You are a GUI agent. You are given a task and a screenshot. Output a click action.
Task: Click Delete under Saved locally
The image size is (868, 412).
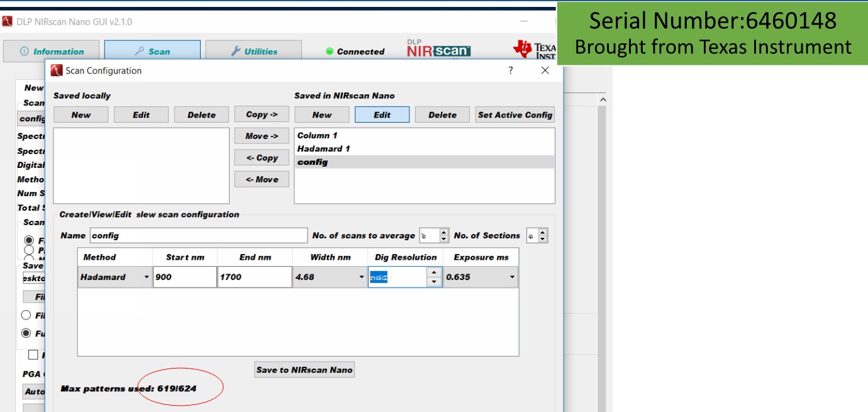click(x=201, y=114)
